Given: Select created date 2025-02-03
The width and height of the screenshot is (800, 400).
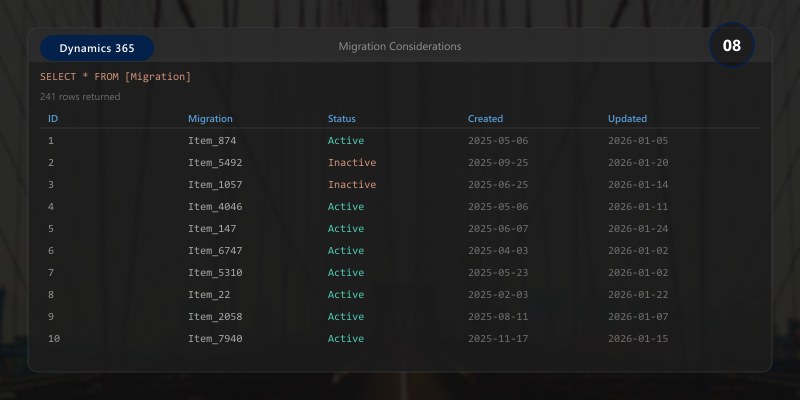Looking at the screenshot, I should click(498, 294).
